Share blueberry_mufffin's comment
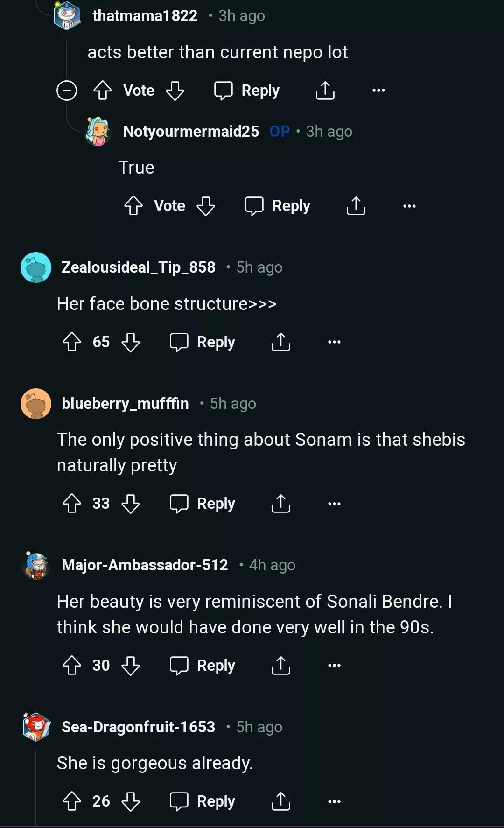Screen dimensions: 504x828 coord(281,504)
